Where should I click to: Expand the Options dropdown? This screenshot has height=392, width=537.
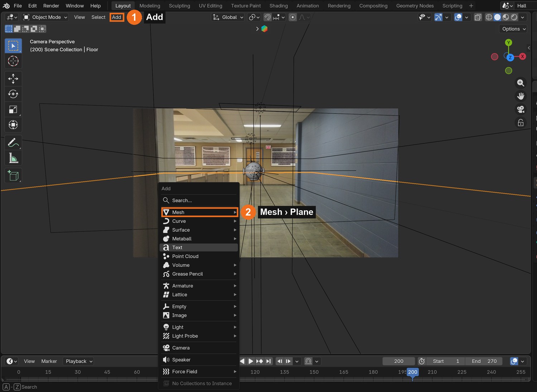click(513, 29)
